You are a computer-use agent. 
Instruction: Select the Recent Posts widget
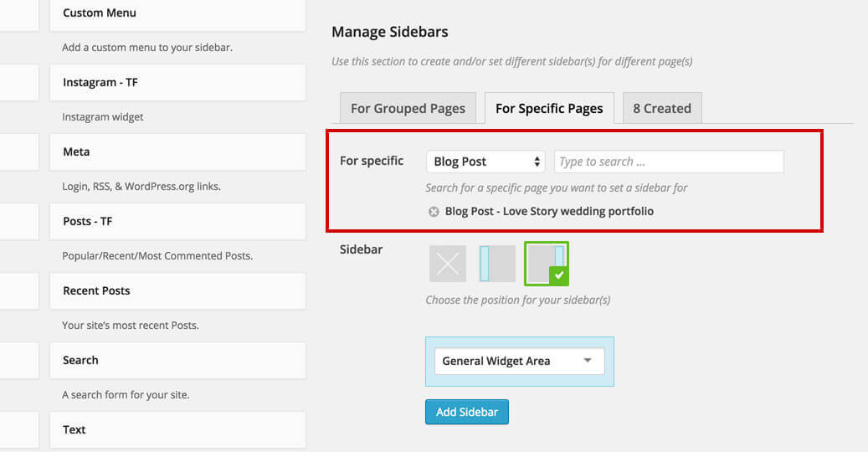point(177,290)
